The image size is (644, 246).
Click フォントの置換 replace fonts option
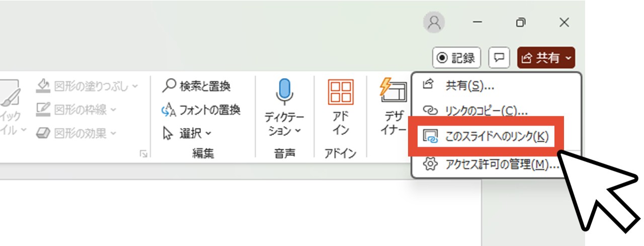point(200,109)
